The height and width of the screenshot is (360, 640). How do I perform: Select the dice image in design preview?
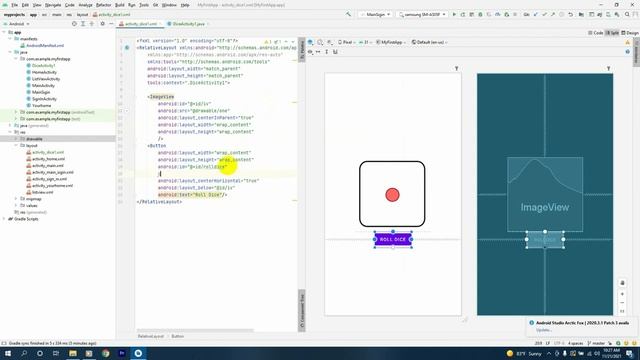(x=392, y=194)
